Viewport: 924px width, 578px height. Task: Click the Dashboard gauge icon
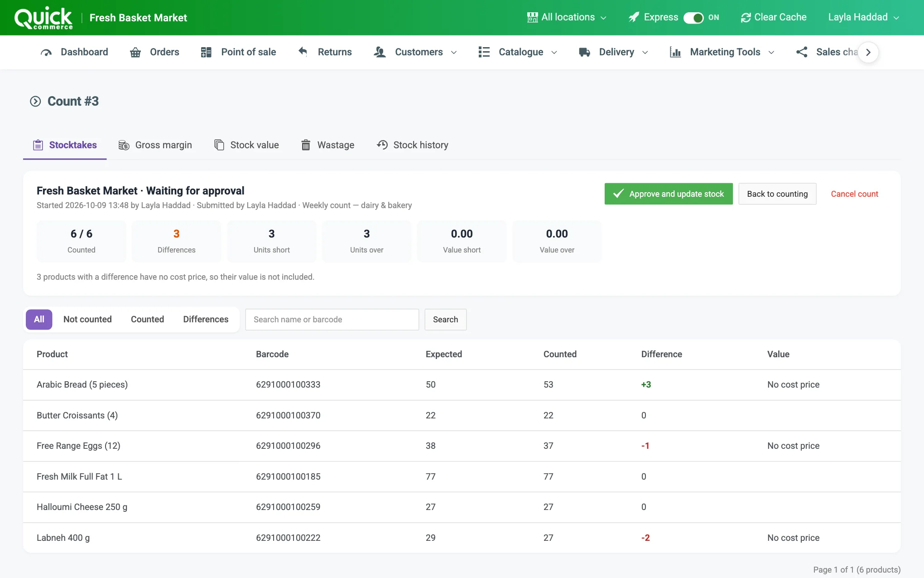[46, 52]
